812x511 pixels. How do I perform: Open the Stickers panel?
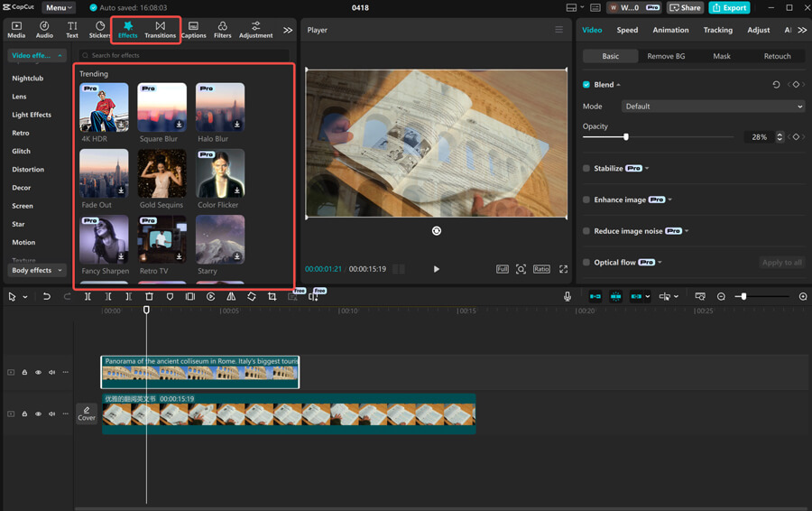(x=100, y=30)
